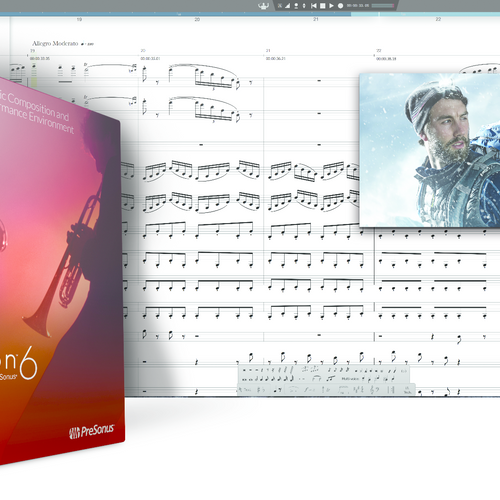Select the Allegro Moderato tempo marking

[55, 43]
